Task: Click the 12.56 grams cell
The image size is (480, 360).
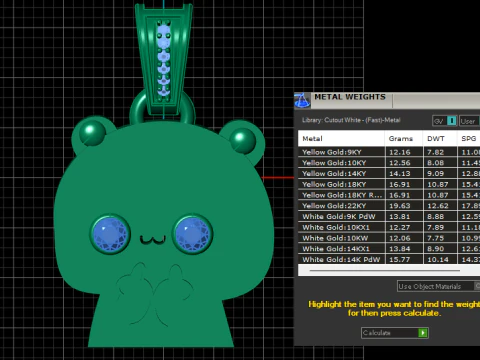Action: click(x=404, y=163)
